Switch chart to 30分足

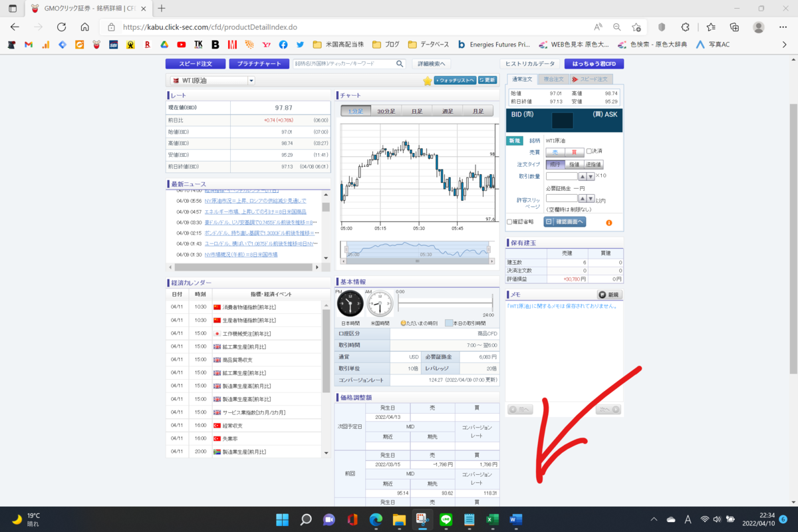point(386,111)
